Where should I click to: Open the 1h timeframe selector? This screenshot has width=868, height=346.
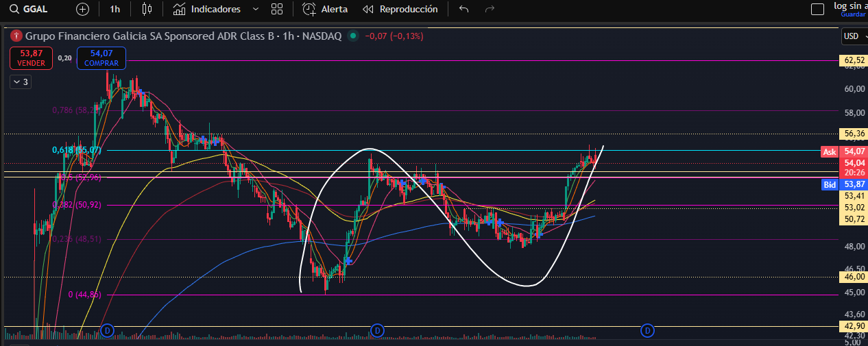pos(114,9)
